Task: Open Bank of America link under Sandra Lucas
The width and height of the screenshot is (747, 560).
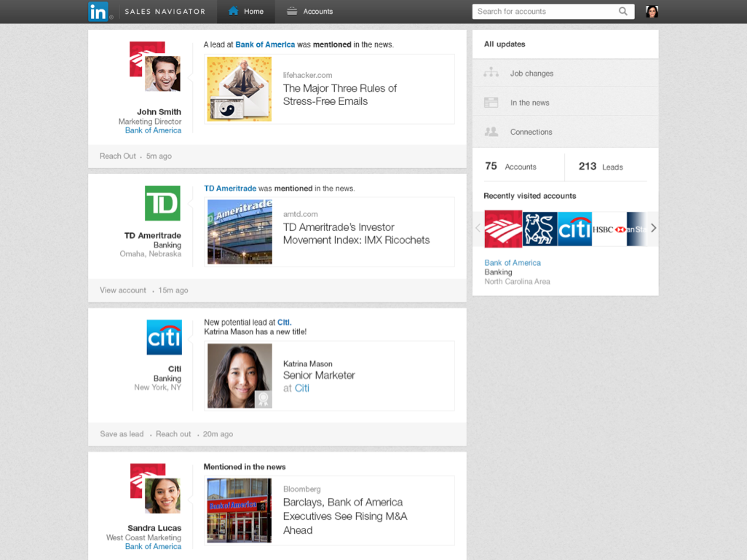Action: click(x=153, y=546)
